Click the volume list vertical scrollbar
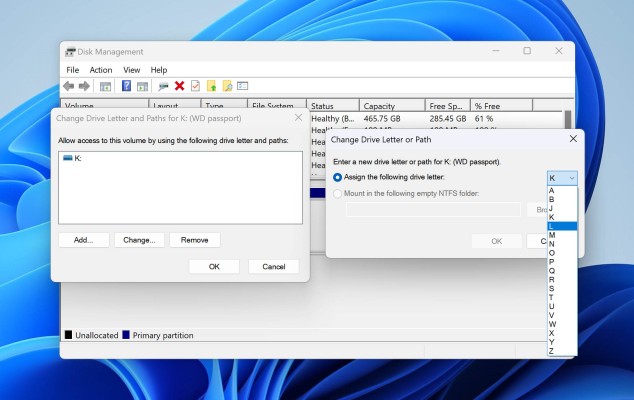 pos(568,120)
